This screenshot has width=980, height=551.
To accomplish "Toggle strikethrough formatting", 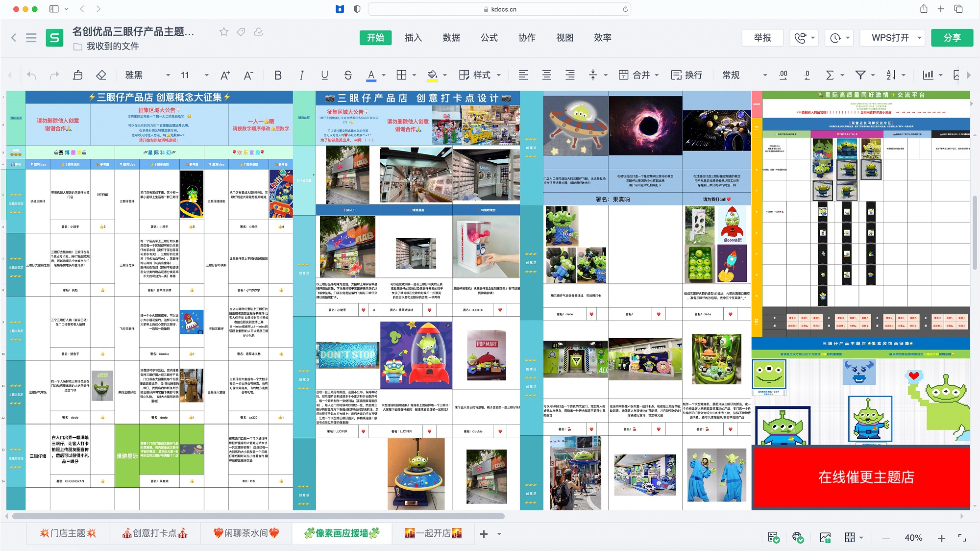I will coord(348,75).
